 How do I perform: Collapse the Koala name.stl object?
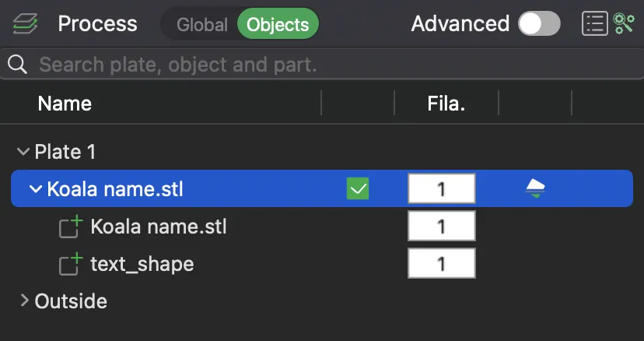36,189
